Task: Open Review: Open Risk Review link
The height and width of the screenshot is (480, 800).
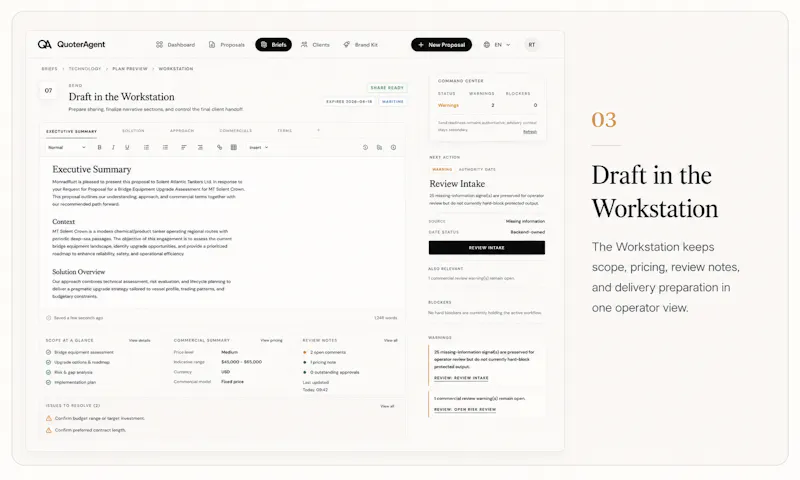Action: coord(465,410)
